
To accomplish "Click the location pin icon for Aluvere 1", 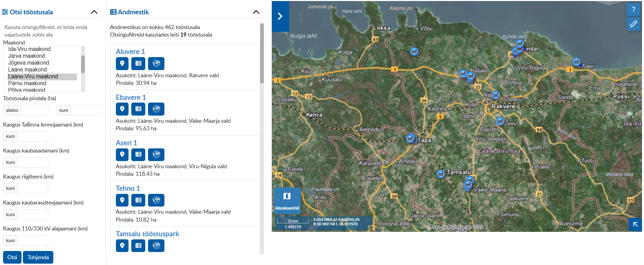I will 122,64.
